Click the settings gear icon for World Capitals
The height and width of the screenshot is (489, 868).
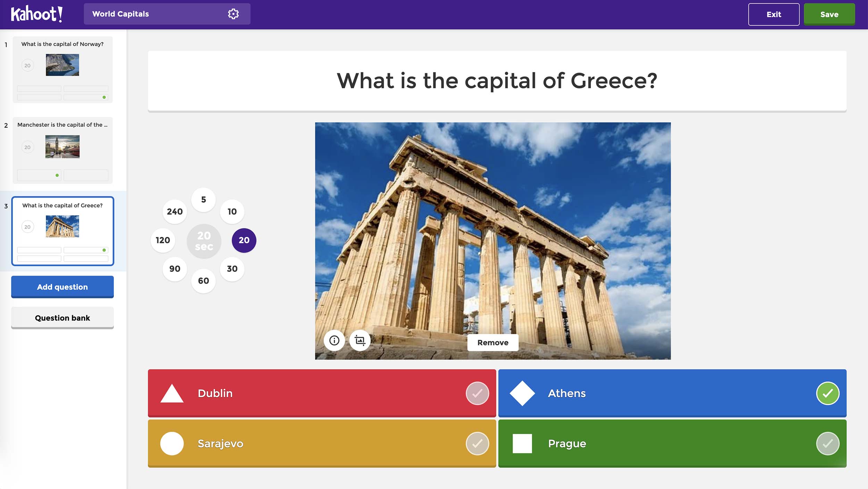(234, 14)
